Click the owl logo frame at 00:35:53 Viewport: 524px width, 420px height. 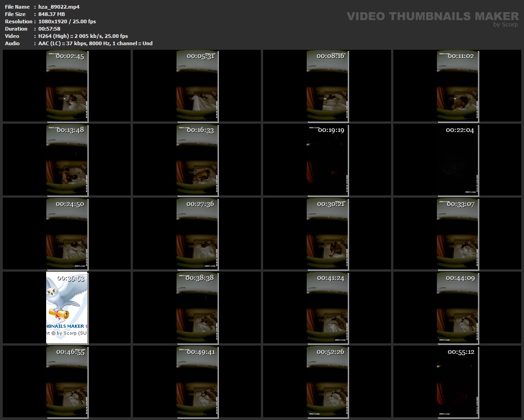click(x=67, y=308)
